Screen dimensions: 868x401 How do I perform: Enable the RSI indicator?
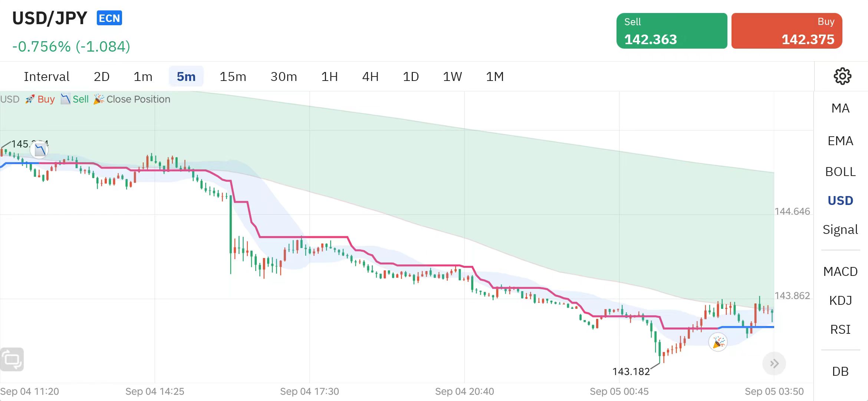click(840, 329)
